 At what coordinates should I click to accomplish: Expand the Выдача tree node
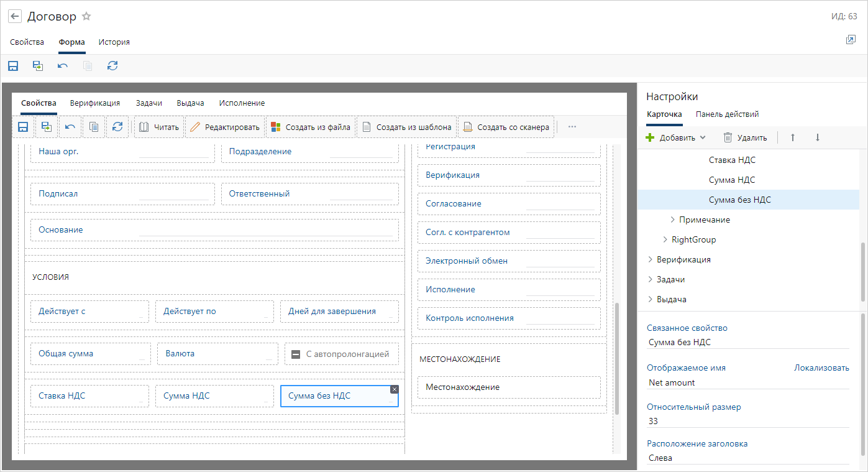[651, 299]
